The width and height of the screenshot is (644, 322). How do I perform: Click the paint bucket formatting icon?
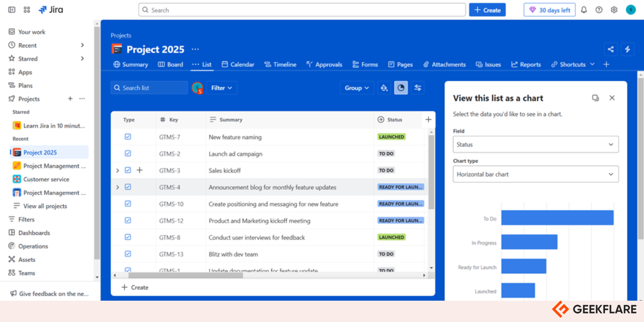point(384,88)
